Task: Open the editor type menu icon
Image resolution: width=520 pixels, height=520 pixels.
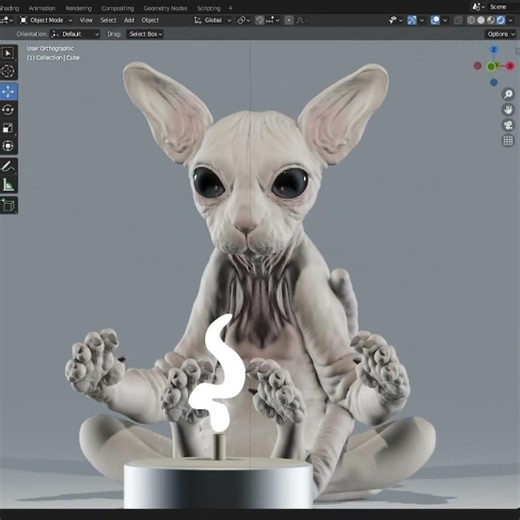Action: (x=6, y=20)
